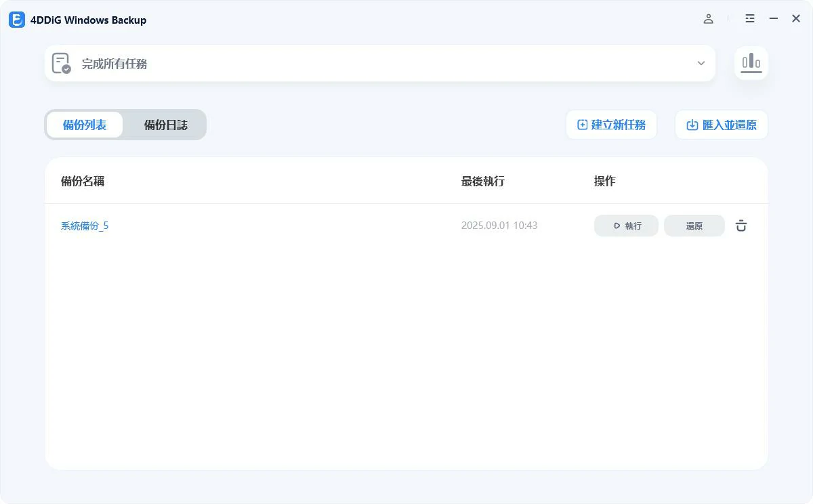Expand the task status chevron arrow

701,63
